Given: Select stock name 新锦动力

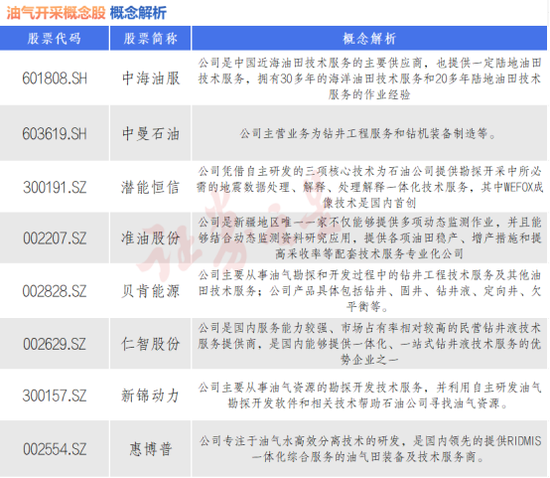Looking at the screenshot, I should pos(150,396).
